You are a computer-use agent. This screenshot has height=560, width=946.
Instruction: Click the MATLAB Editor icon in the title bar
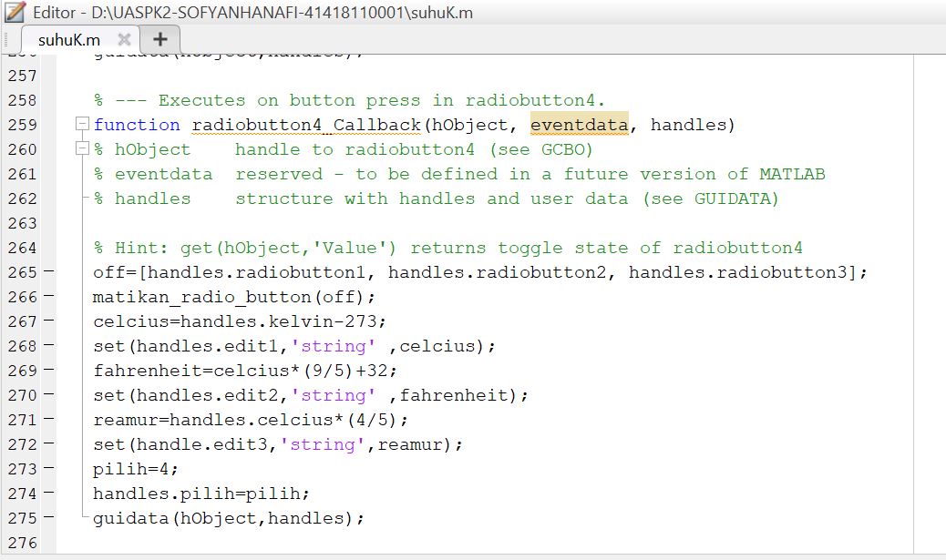[x=13, y=13]
